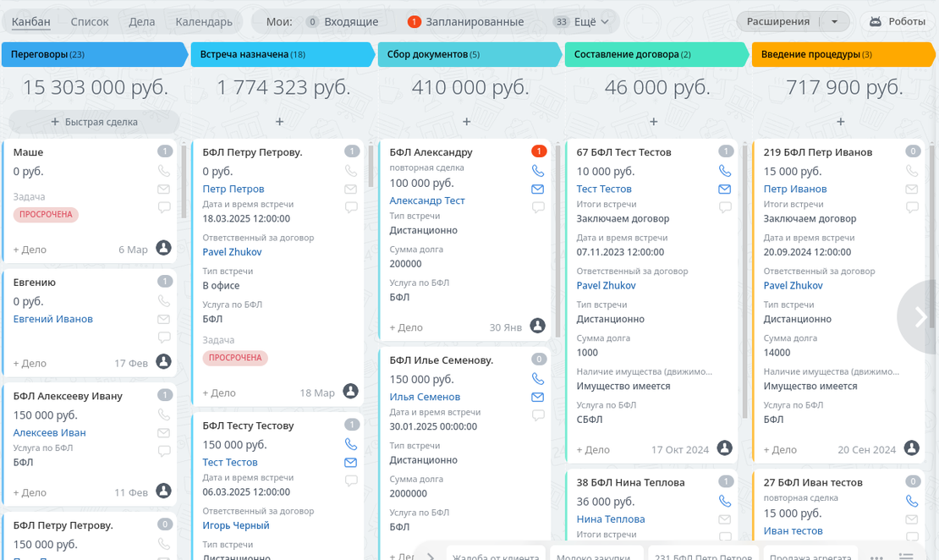This screenshot has width=939, height=560.
Task: Open Роботы robot icon button
Action: [898, 22]
